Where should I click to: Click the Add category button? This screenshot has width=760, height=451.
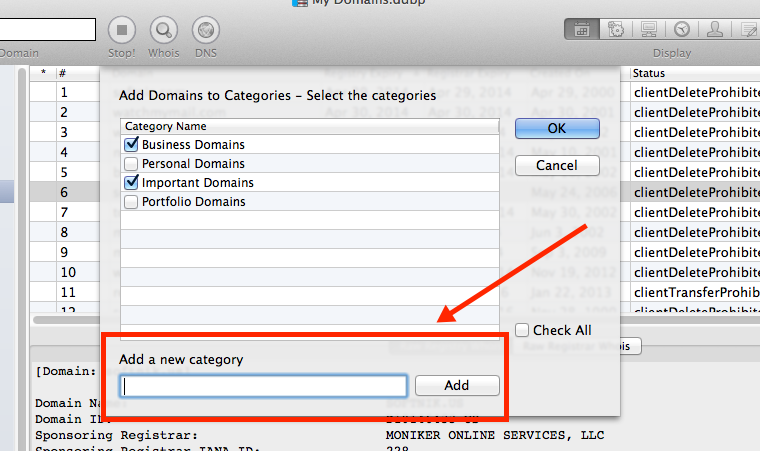[x=457, y=386]
